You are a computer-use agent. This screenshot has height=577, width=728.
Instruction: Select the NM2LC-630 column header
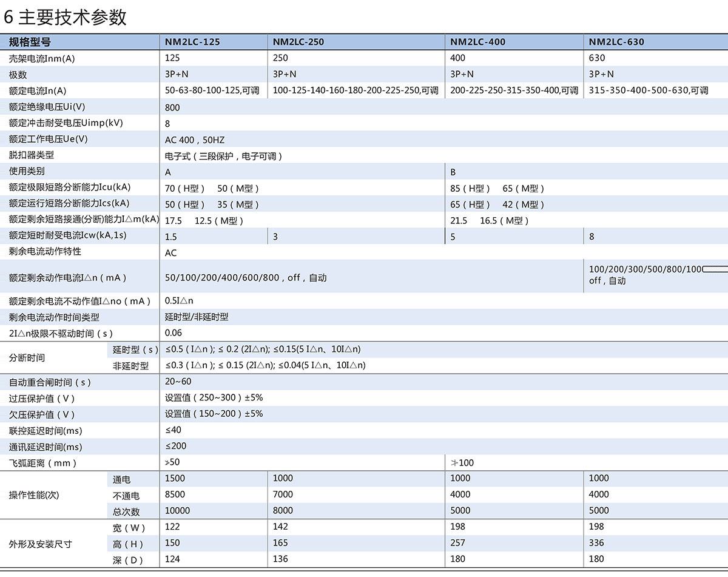[616, 42]
